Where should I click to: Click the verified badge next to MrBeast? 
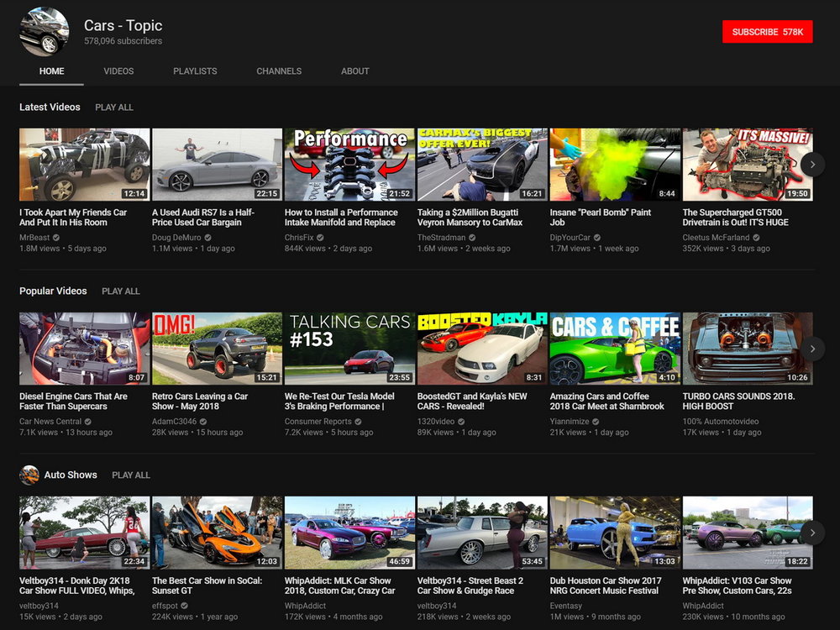tap(56, 238)
